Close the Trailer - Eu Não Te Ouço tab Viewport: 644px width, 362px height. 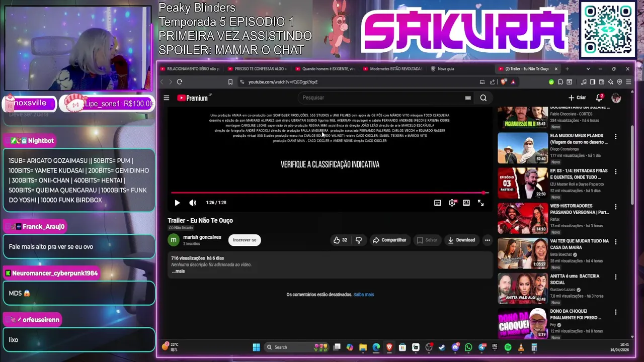(x=556, y=69)
